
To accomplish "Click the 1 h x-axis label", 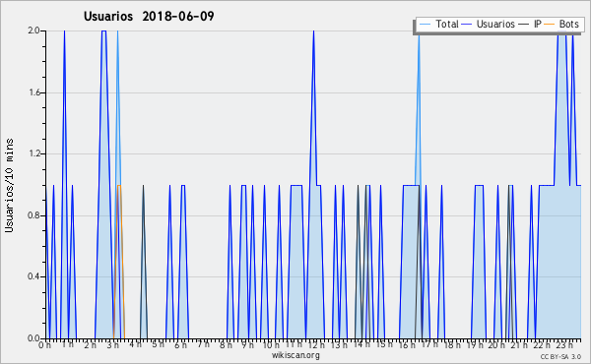I will (x=68, y=344).
